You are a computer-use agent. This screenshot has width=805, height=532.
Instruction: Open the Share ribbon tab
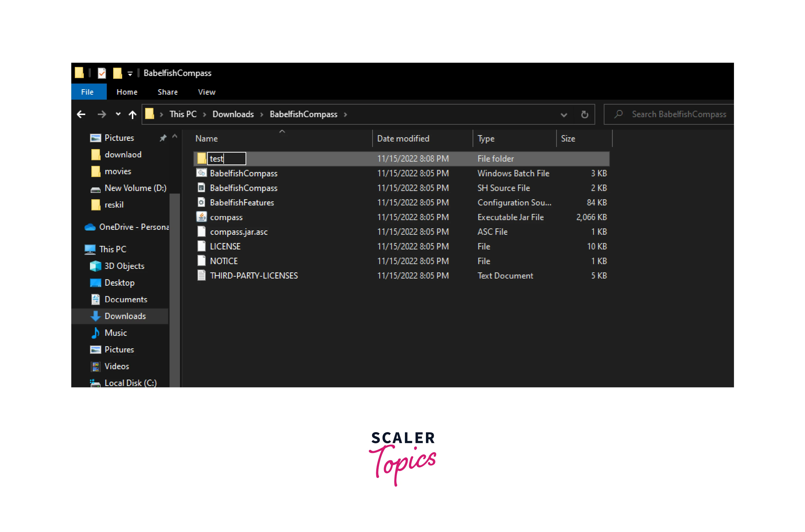click(167, 92)
